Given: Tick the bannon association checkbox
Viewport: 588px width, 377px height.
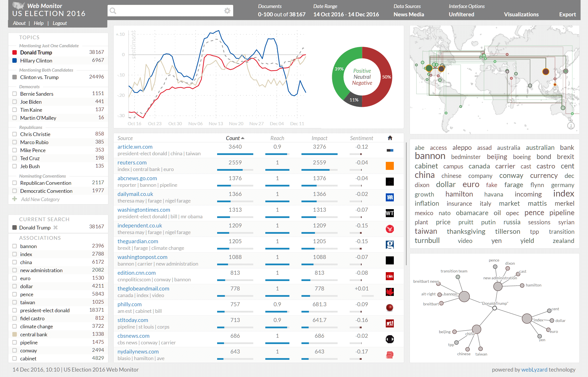Looking at the screenshot, I should (15, 246).
